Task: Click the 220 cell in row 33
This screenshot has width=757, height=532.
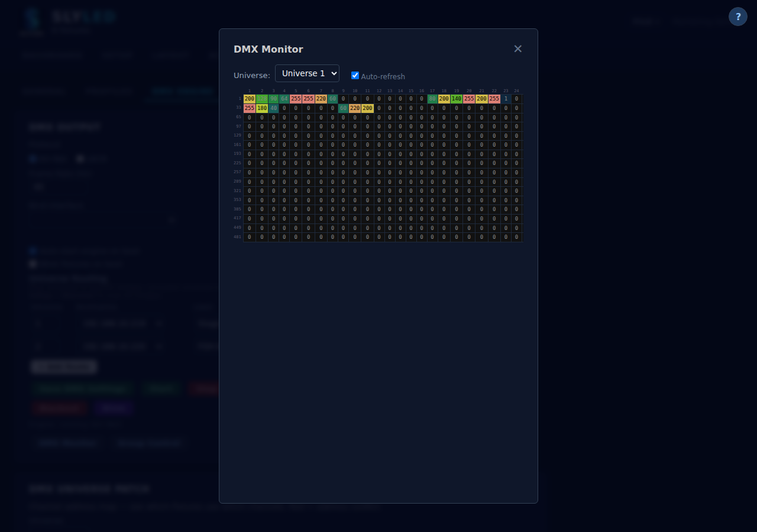Action: pyautogui.click(x=355, y=109)
